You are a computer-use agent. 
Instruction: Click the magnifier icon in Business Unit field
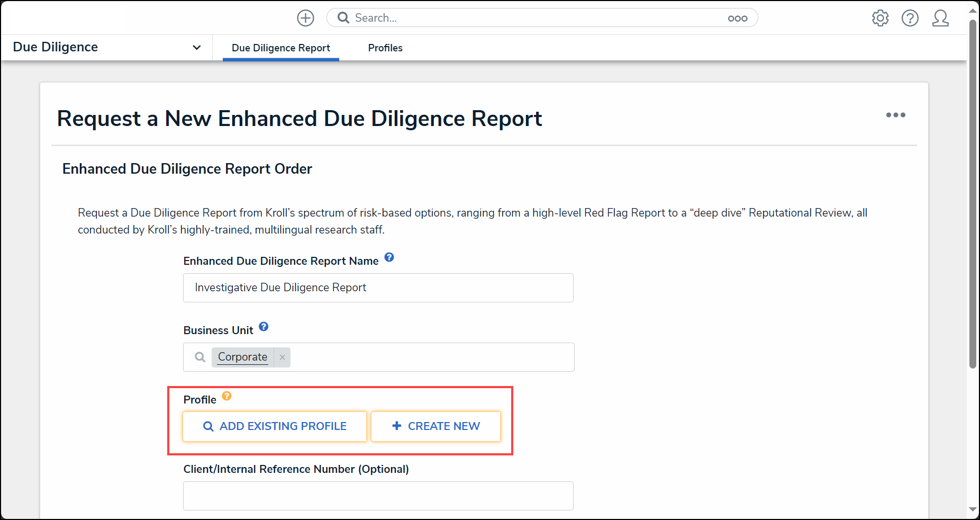(200, 357)
